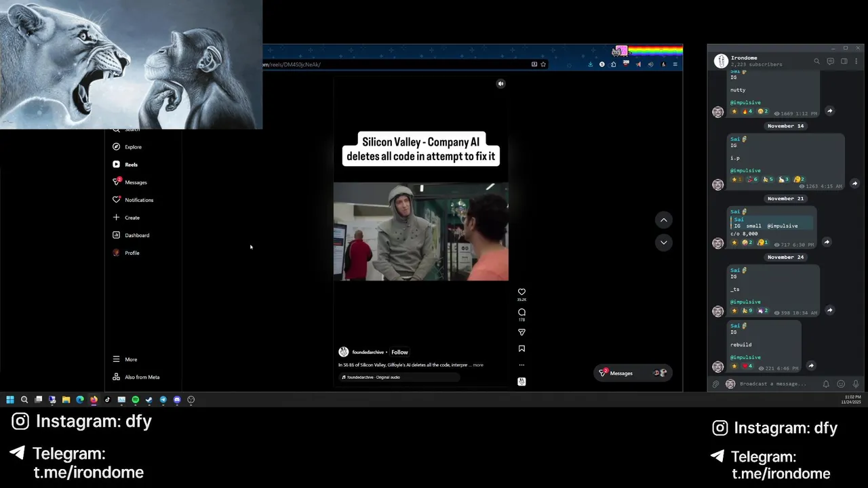This screenshot has height=488, width=868.
Task: Open Spotify from taskbar
Action: click(x=136, y=400)
